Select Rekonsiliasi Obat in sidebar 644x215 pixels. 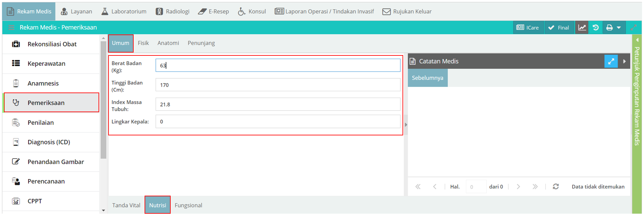51,44
